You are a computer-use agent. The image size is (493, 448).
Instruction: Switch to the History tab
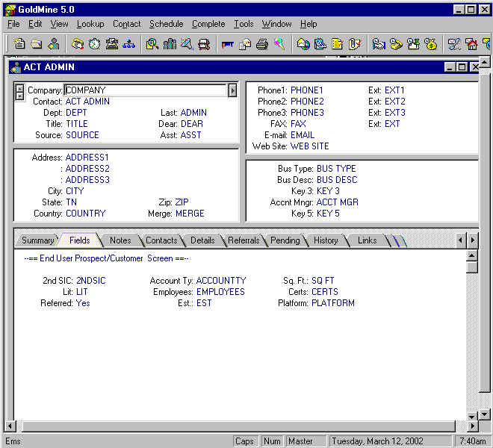click(326, 240)
